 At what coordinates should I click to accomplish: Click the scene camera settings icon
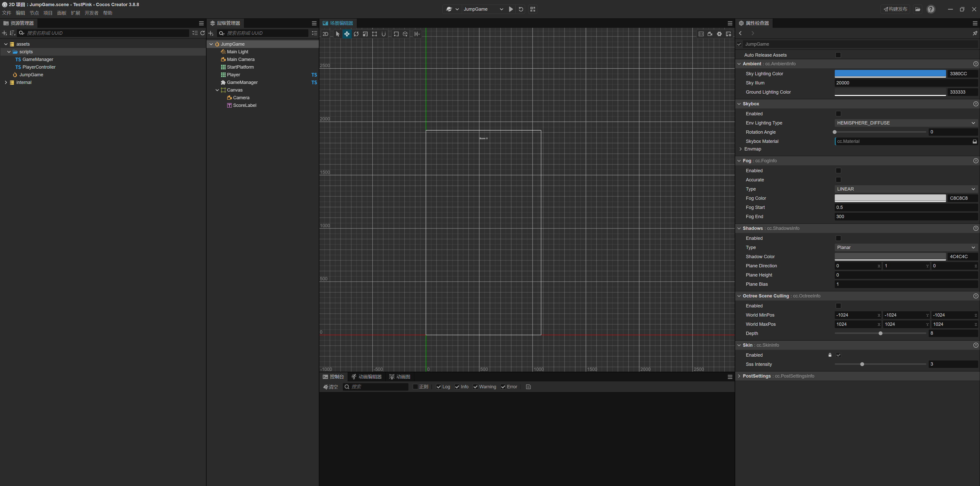[710, 34]
